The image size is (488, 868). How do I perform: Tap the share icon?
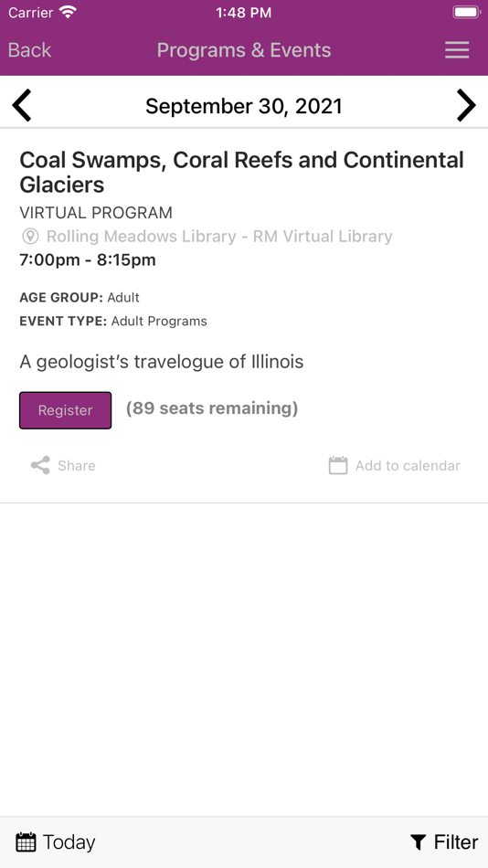pos(40,466)
